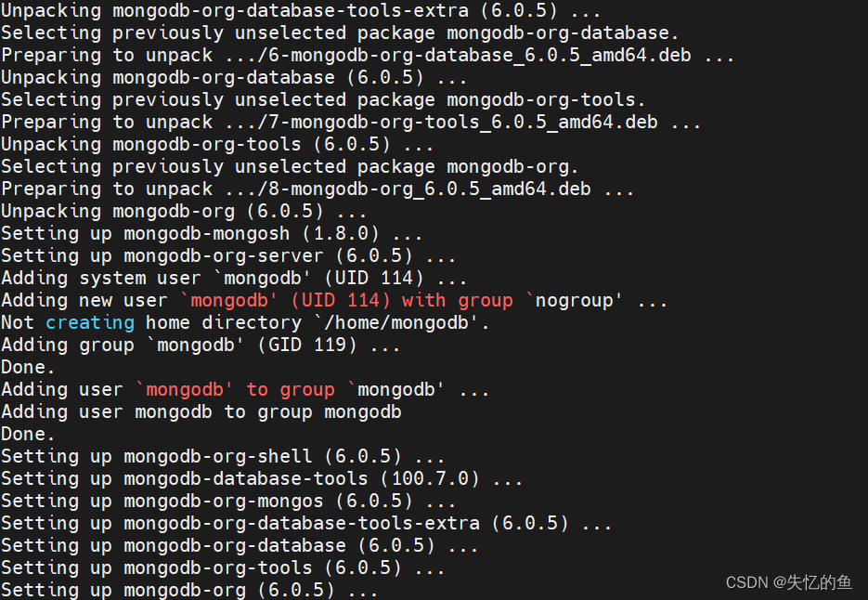Image resolution: width=868 pixels, height=600 pixels.
Task: Click the red 'mongodb' (UID 114) text
Action: click(x=286, y=300)
